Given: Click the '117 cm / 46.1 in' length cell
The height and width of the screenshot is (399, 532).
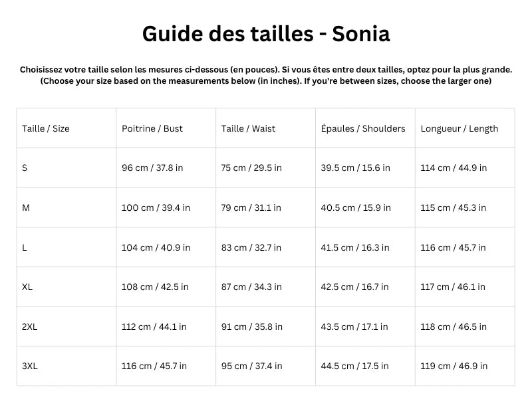Looking at the screenshot, I should tap(453, 287).
